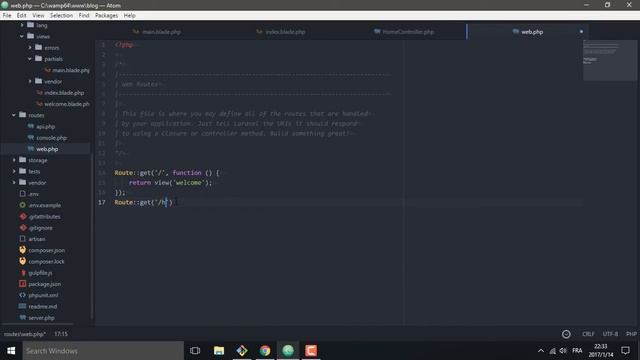Open the View menu
Screen dimensions: 640x360
[x=38, y=16]
